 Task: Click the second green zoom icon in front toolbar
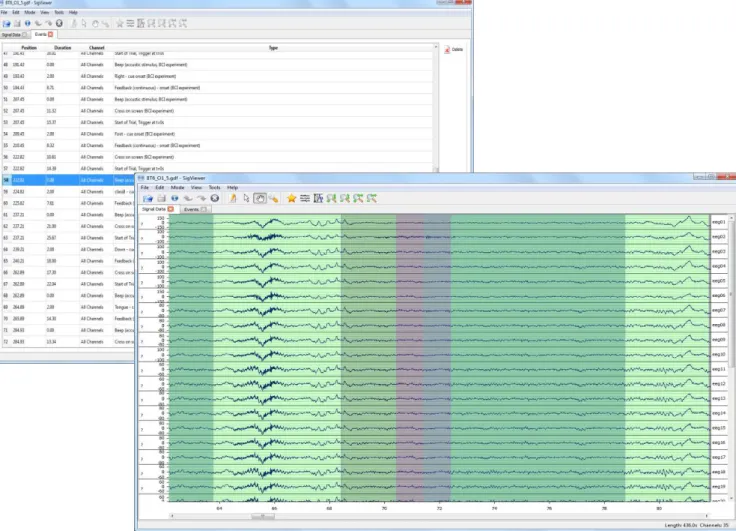point(345,199)
